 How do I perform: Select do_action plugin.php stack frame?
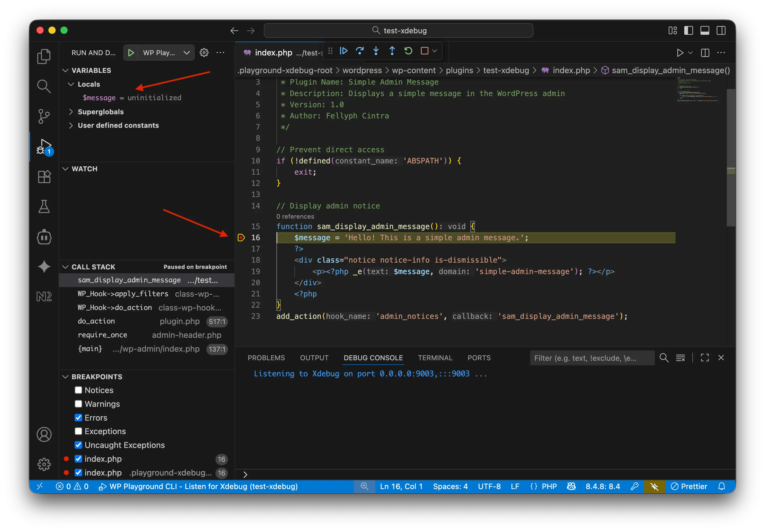(x=147, y=321)
